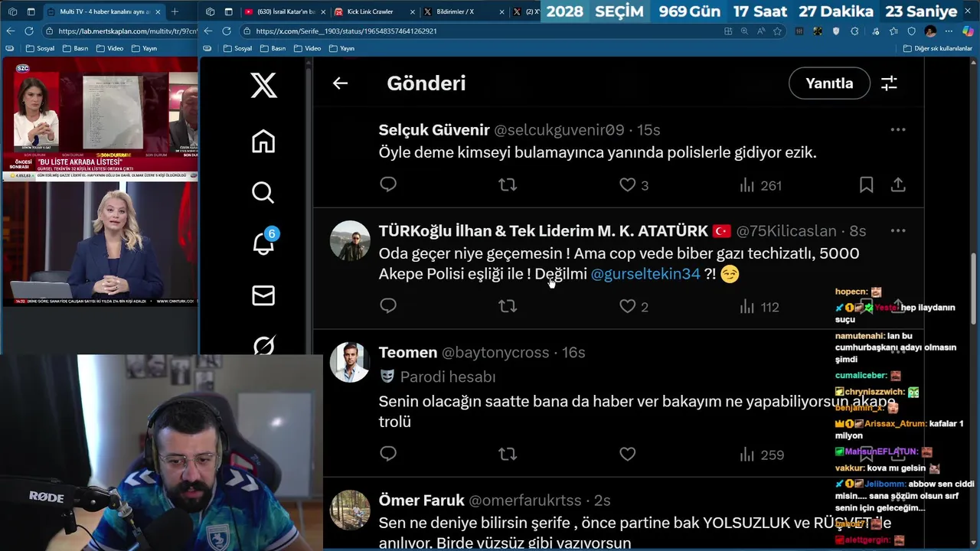Close the Kick Link Crawler tab
The width and height of the screenshot is (980, 551).
(413, 11)
